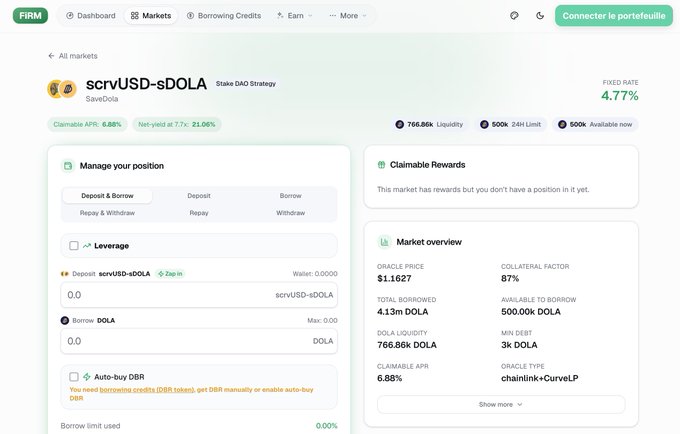Click the Leverage trend arrow icon

pyautogui.click(x=87, y=246)
